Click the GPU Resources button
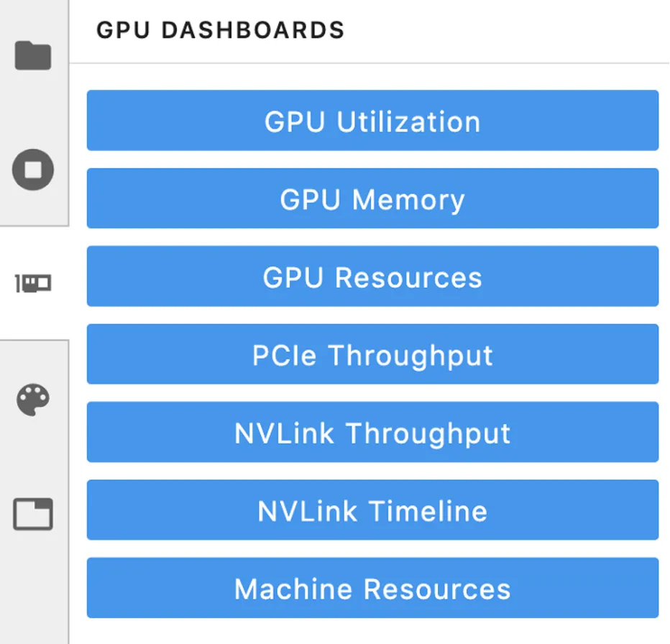This screenshot has height=644, width=670. 372,277
